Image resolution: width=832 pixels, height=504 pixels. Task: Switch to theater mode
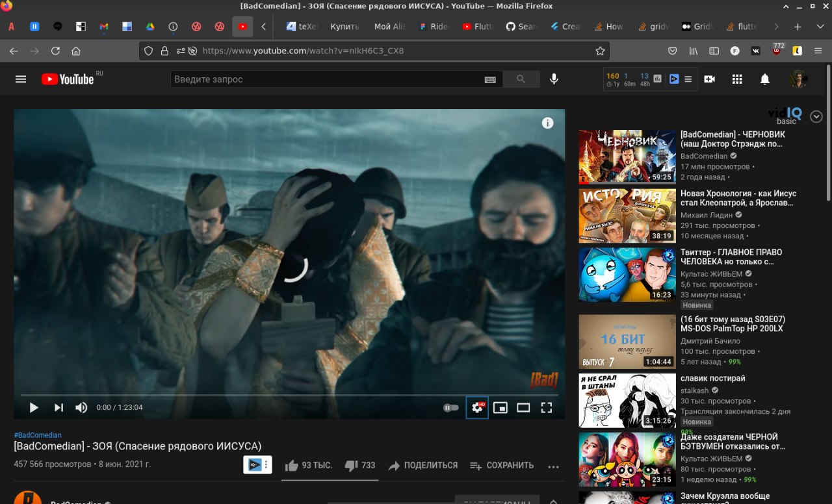click(523, 407)
